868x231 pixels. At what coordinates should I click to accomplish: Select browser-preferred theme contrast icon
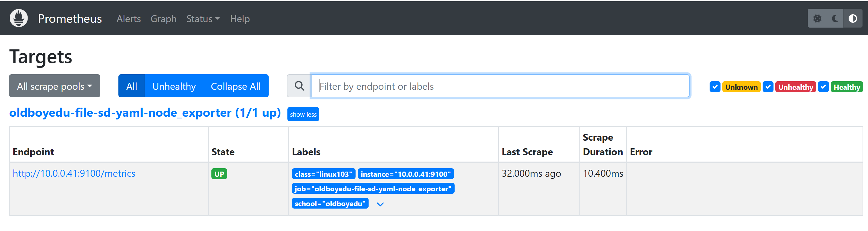pyautogui.click(x=853, y=18)
